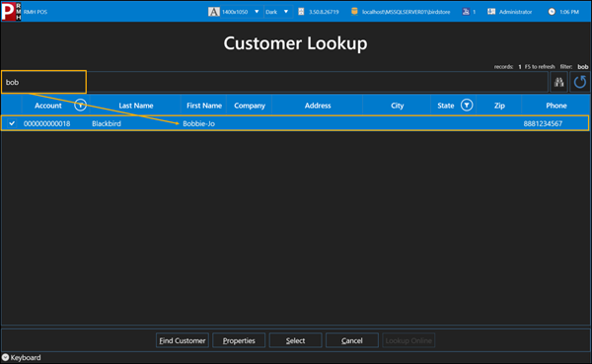Click the Find Customer button
This screenshot has width=592, height=364.
[183, 340]
